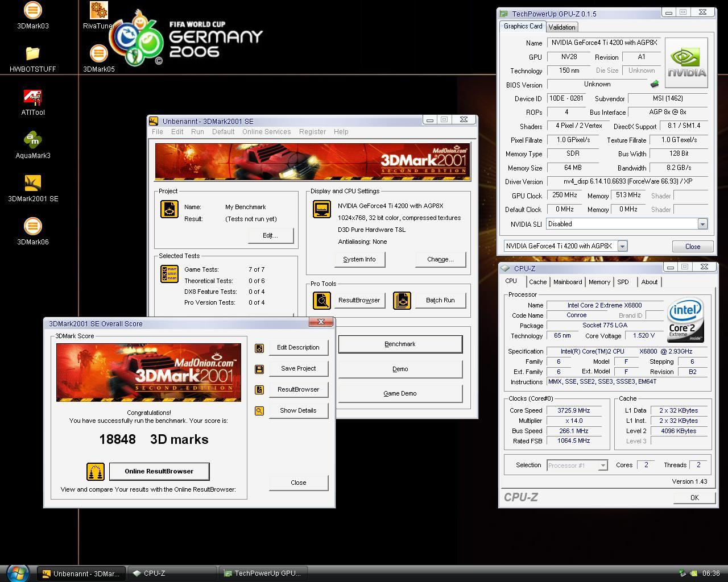The height and width of the screenshot is (582, 728).
Task: Click the Online ResultBrowser trees icon
Action: point(96,472)
